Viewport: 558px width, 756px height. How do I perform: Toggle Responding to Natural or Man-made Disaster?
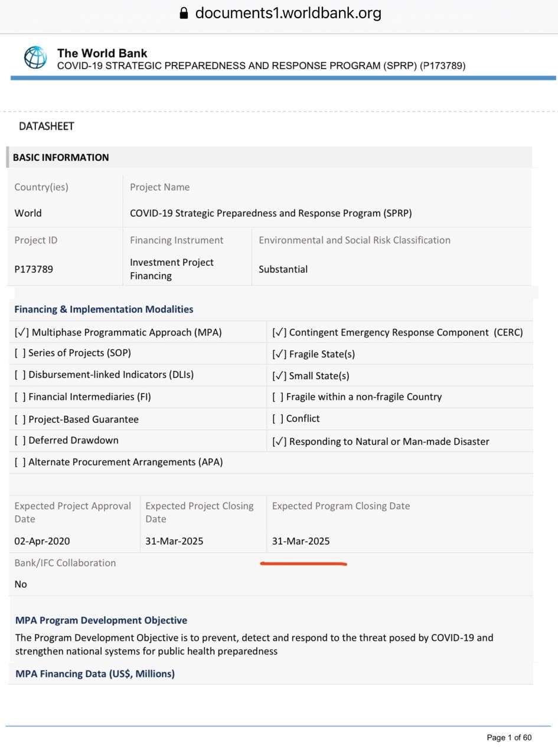coord(279,441)
